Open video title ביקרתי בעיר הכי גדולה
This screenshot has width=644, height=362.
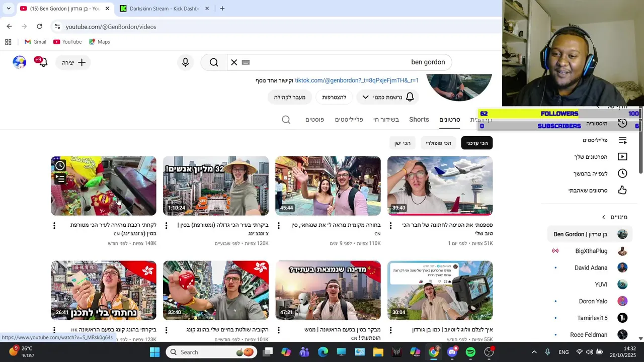pos(223,229)
